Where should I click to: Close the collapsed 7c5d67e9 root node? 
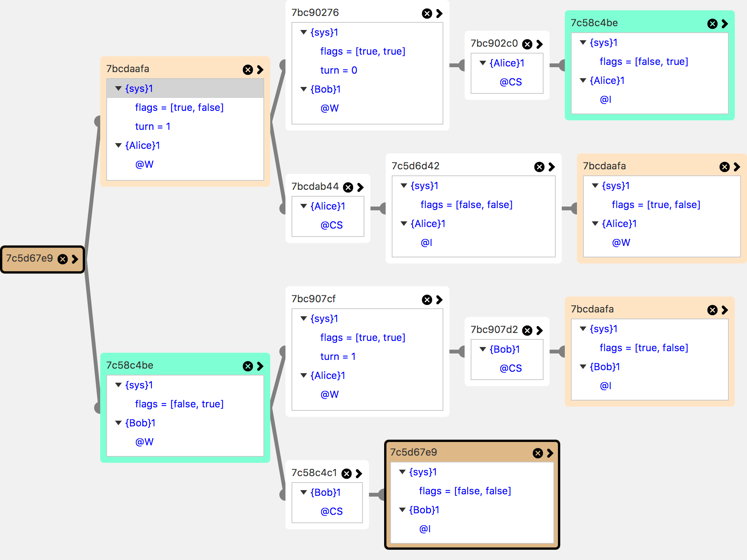(63, 259)
